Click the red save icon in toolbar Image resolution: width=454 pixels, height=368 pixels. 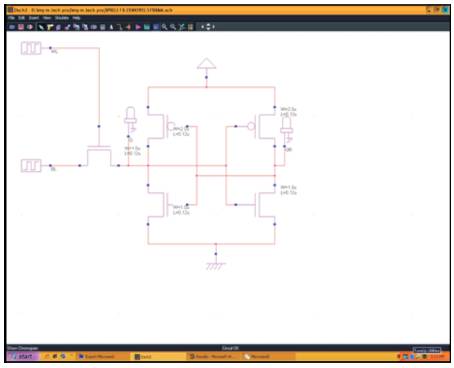pos(21,27)
